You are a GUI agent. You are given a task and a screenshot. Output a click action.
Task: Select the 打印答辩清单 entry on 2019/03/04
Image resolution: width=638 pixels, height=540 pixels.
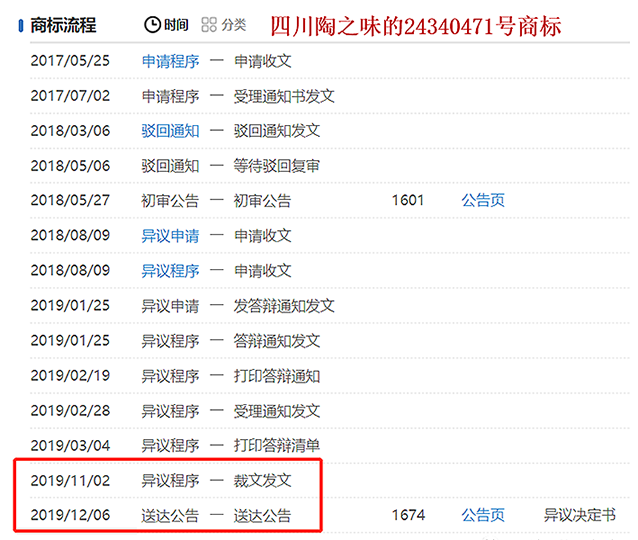tap(277, 445)
